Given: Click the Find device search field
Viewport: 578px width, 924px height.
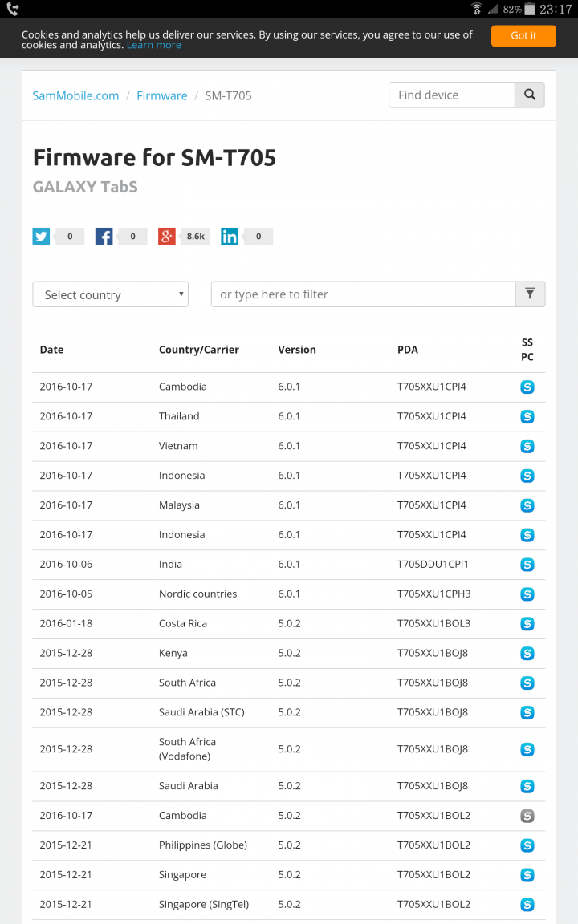Looking at the screenshot, I should 452,95.
